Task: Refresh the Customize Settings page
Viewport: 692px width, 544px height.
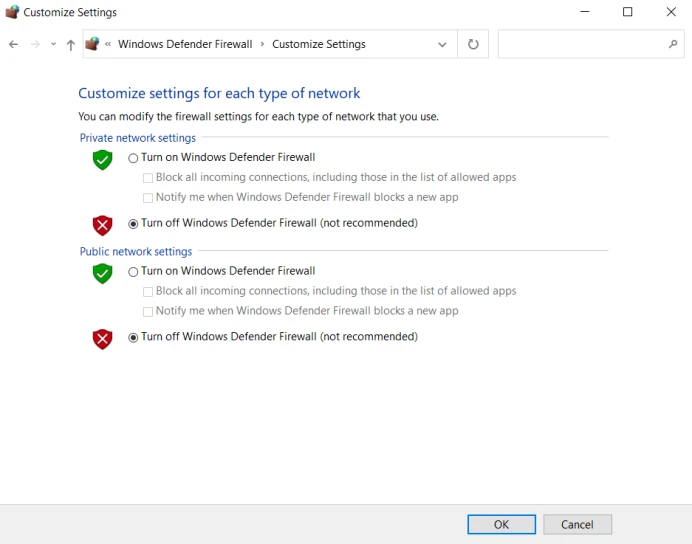Action: coord(473,44)
